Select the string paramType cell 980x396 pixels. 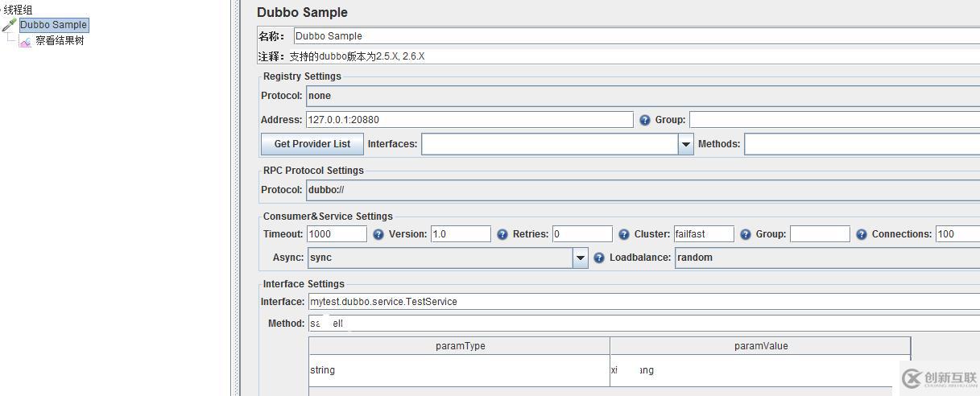[460, 370]
